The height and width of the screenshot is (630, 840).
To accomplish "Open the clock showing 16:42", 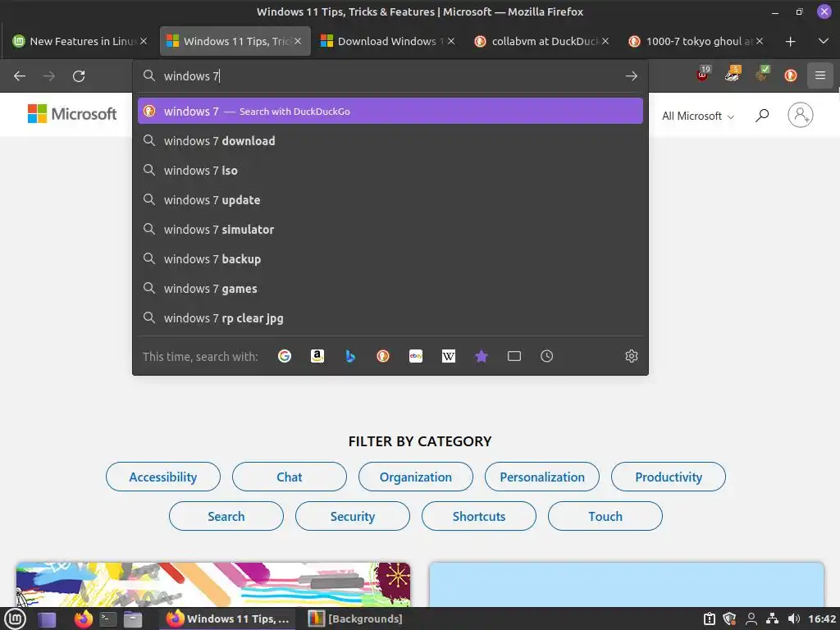I will [x=822, y=619].
